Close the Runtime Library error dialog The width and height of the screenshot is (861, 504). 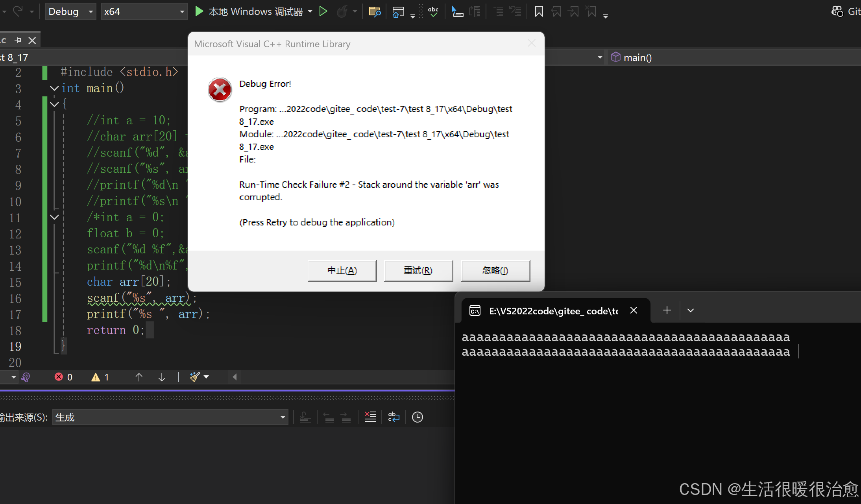tap(532, 43)
